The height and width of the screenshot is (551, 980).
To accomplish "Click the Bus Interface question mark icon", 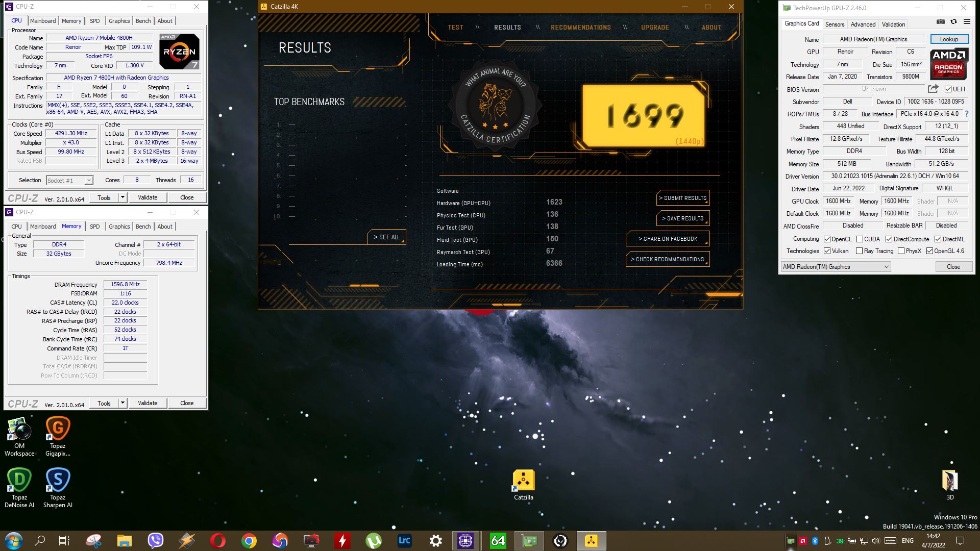I will 966,114.
